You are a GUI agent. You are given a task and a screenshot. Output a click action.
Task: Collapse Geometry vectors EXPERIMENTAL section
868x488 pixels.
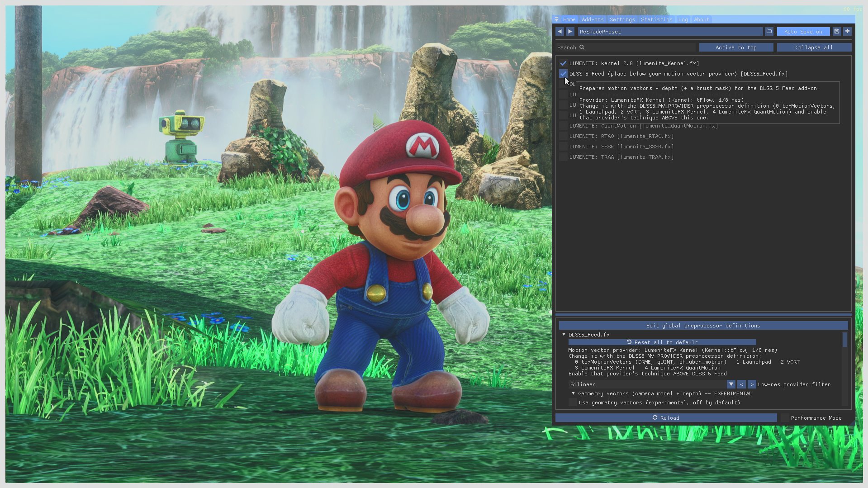574,393
